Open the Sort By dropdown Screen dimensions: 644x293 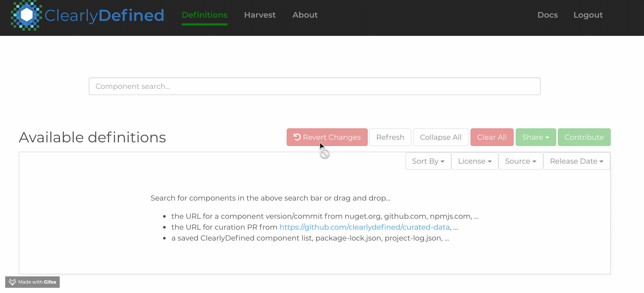point(428,161)
